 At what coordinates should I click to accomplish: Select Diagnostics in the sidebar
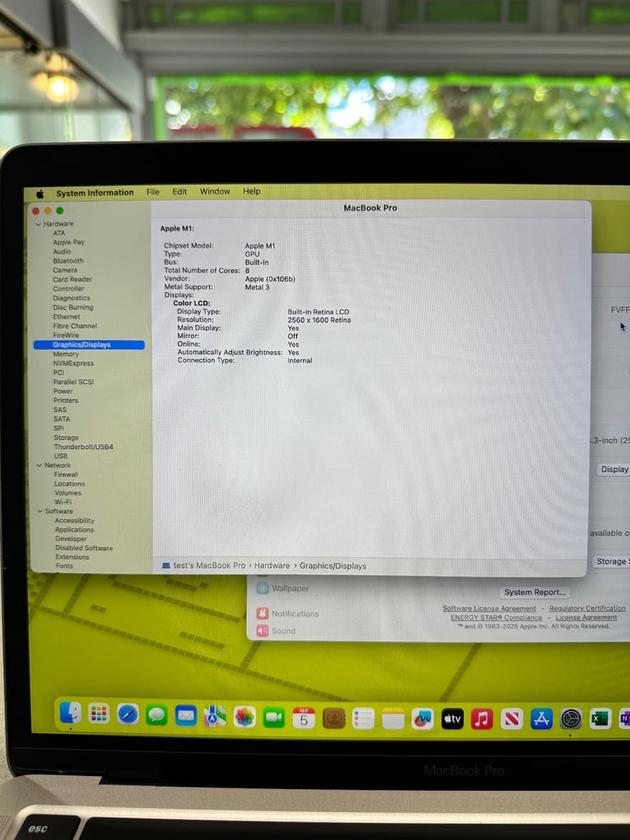point(71,298)
